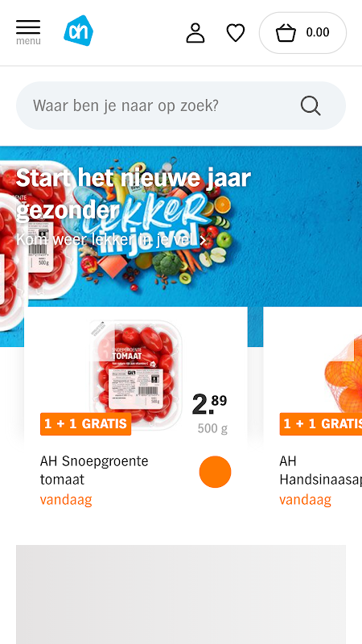The width and height of the screenshot is (362, 644).
Task: Open the hamburger menu
Action: [x=28, y=32]
